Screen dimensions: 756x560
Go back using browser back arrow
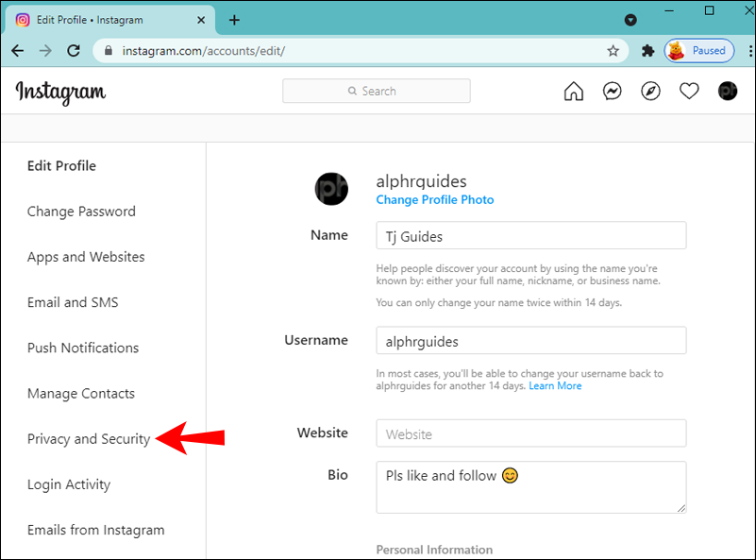[x=18, y=51]
